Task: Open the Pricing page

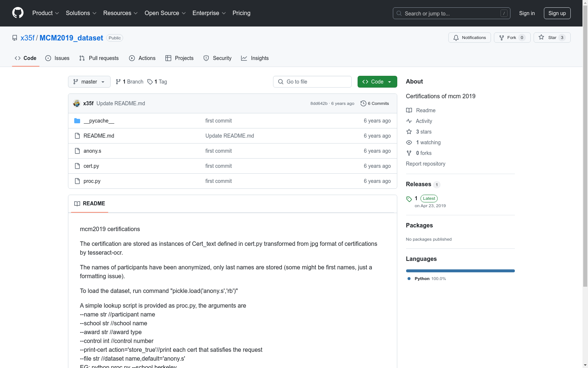Action: 241,13
